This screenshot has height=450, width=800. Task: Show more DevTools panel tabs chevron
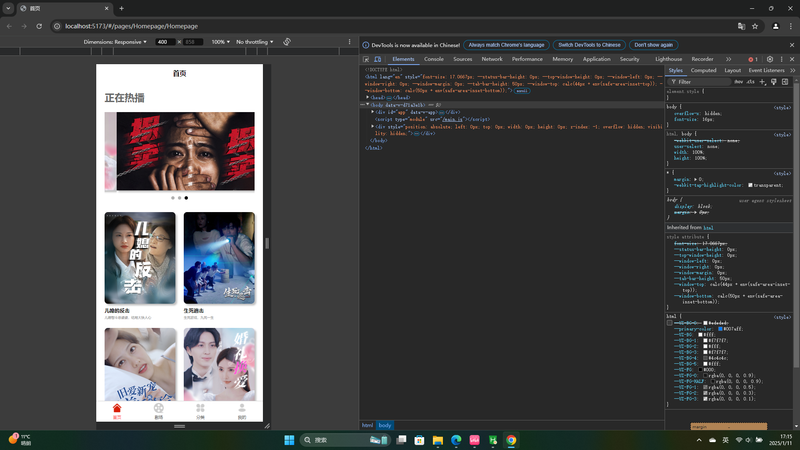[x=729, y=59]
